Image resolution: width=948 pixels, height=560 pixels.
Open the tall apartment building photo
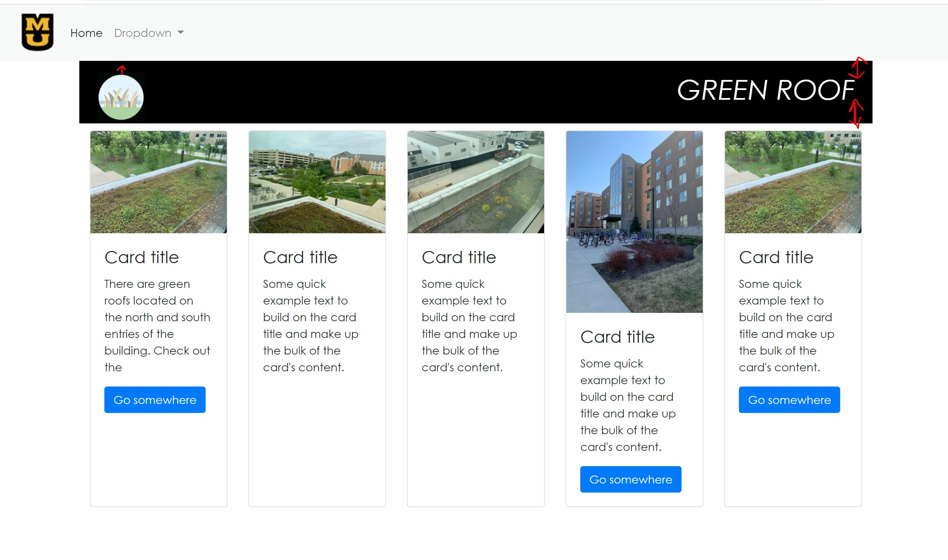coord(634,221)
